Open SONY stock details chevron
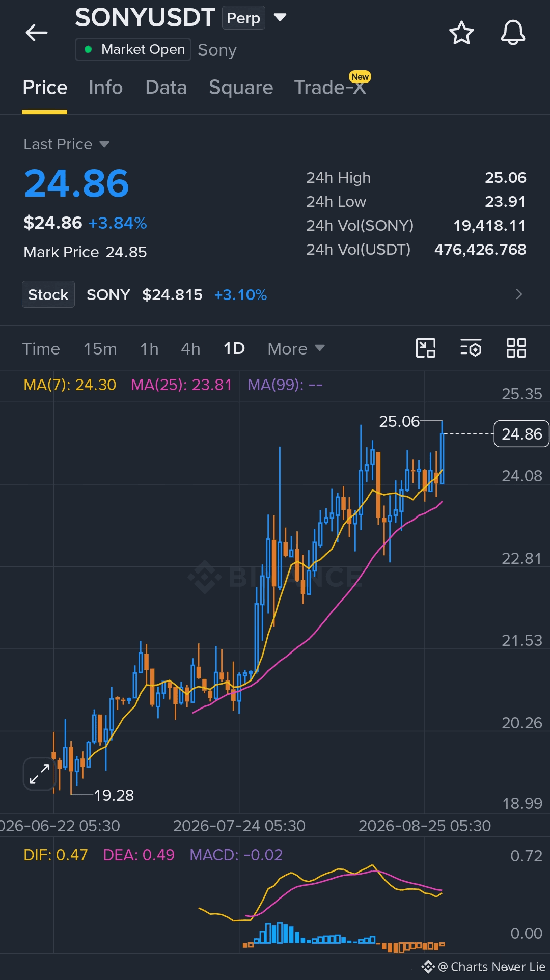The height and width of the screenshot is (980, 550). tap(519, 294)
